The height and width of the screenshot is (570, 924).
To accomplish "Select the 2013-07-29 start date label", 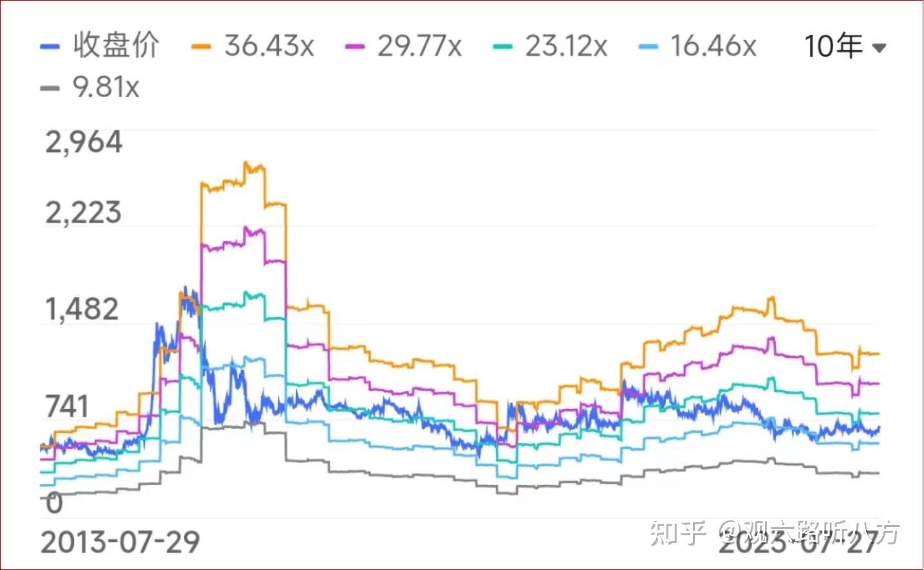I will pyautogui.click(x=120, y=542).
